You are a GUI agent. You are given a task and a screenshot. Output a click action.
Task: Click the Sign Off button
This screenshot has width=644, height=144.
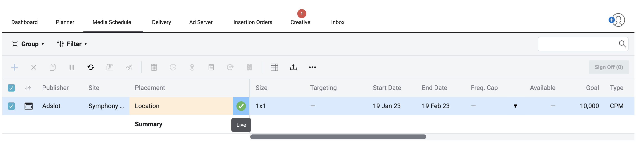coord(609,67)
